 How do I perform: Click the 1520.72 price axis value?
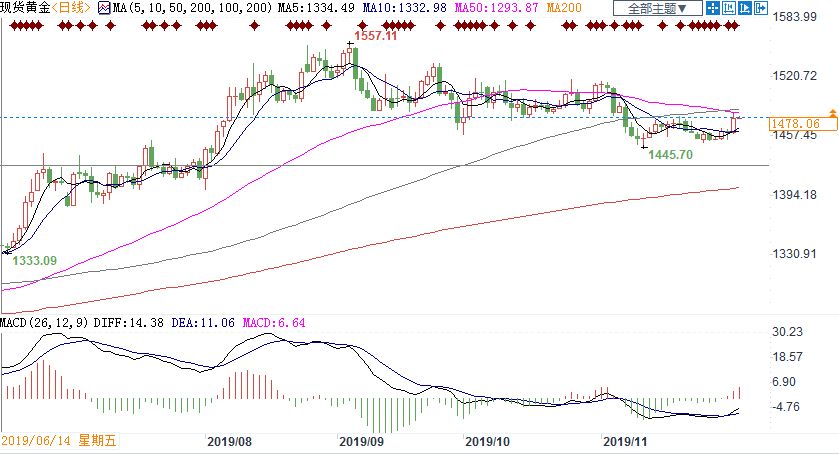[795, 75]
